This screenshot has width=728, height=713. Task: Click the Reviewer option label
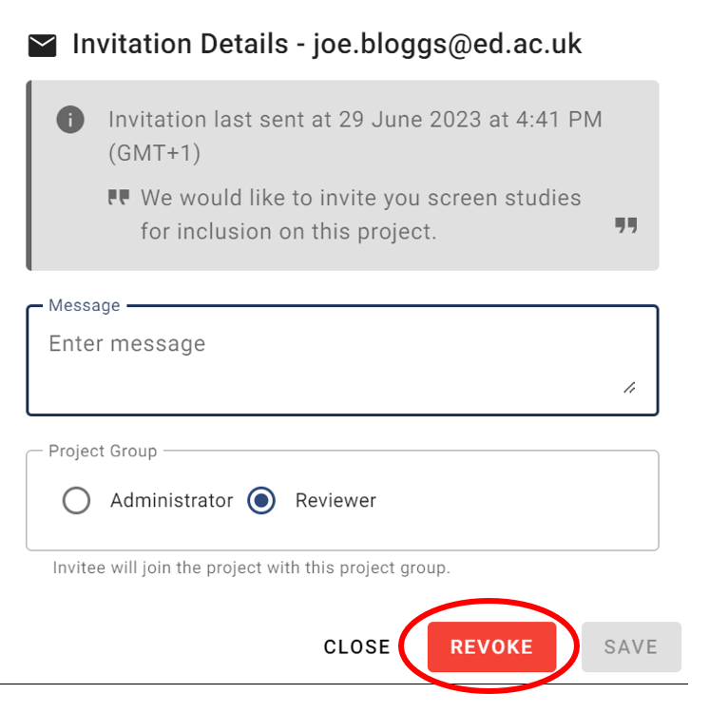(335, 500)
